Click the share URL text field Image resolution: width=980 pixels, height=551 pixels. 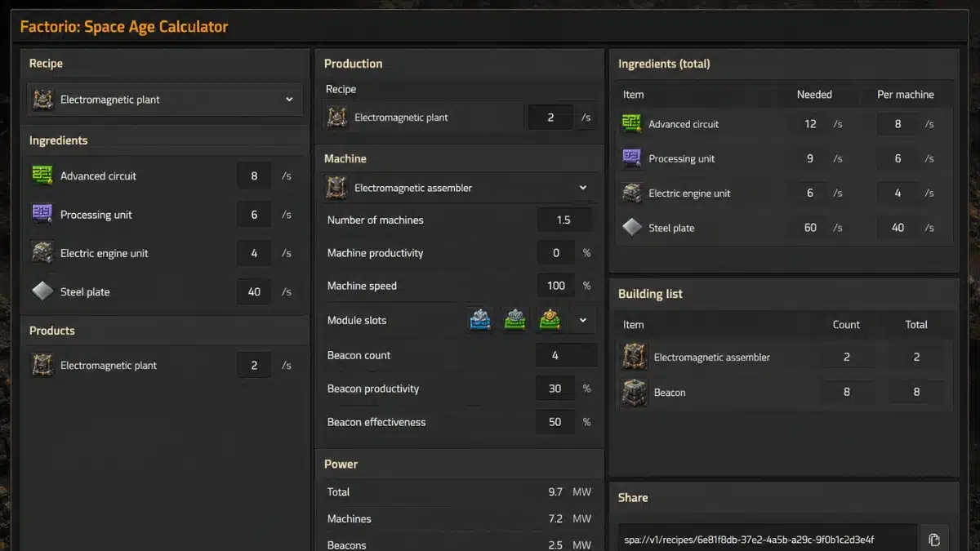pos(767,539)
